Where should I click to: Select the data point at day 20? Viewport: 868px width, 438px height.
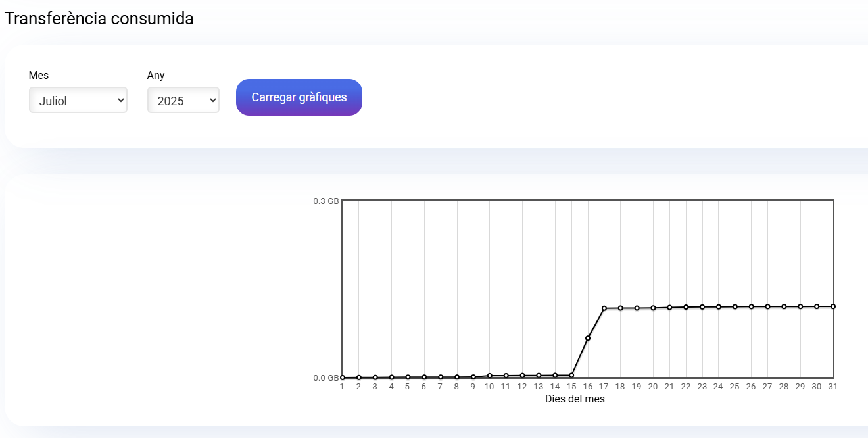pyautogui.click(x=653, y=308)
